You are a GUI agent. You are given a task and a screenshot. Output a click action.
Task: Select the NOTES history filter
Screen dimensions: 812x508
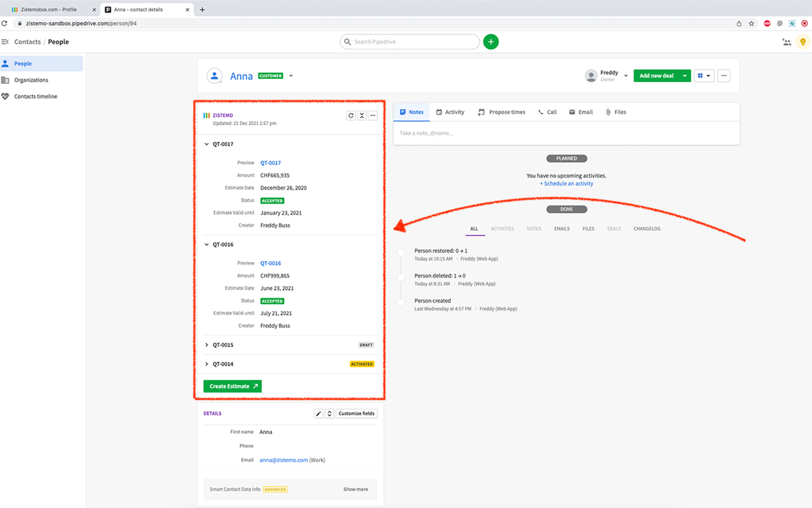point(534,229)
